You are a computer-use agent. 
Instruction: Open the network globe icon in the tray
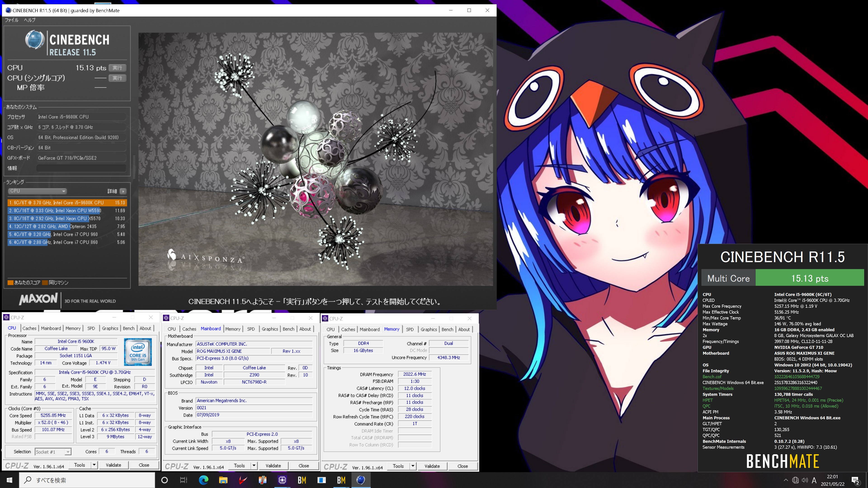pos(795,480)
